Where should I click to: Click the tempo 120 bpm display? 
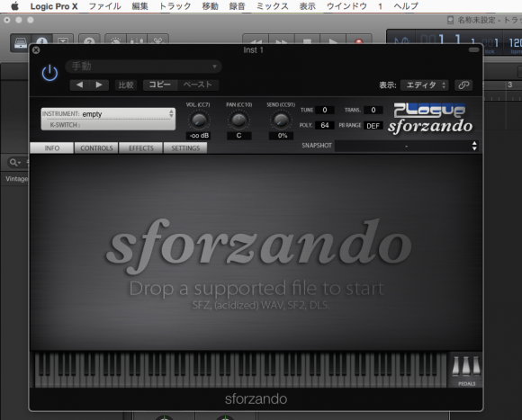click(x=516, y=43)
